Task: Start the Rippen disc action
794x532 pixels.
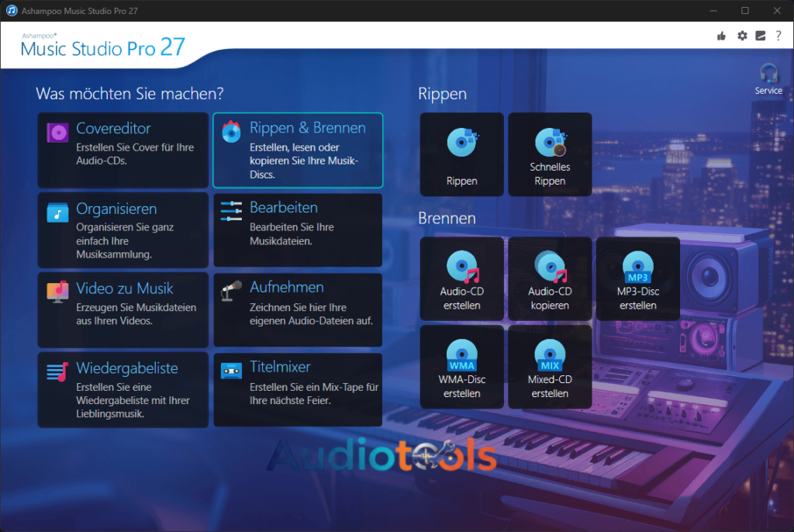Action: 462,154
